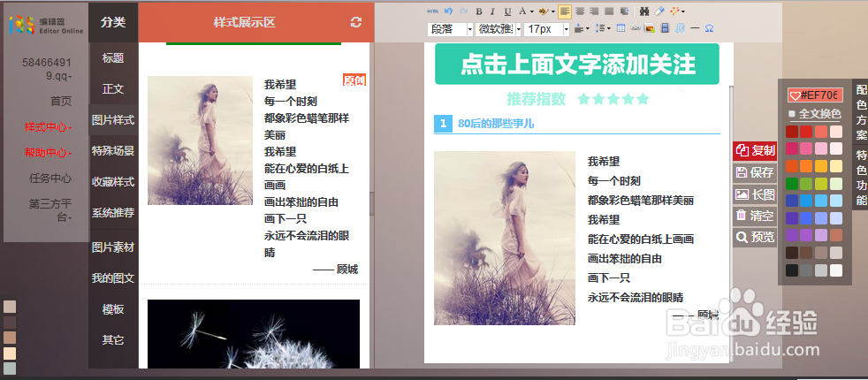This screenshot has width=868, height=380.
Task: Undo the last edit
Action: [449, 11]
